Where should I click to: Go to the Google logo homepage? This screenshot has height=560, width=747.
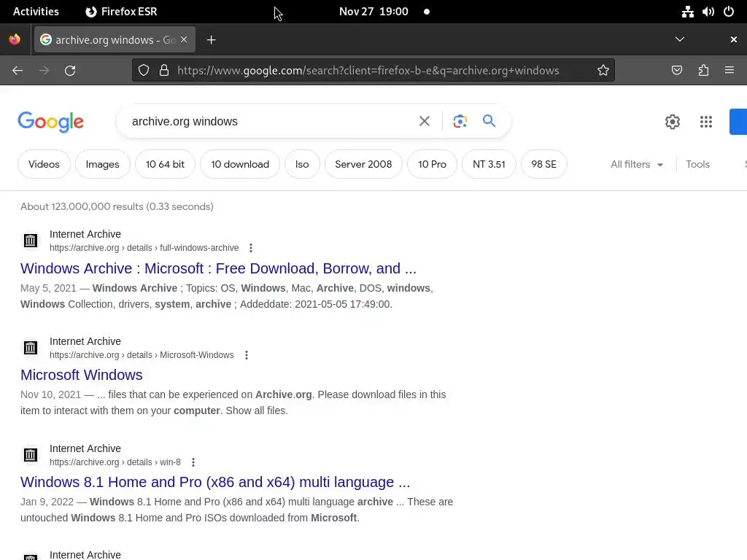(x=50, y=122)
